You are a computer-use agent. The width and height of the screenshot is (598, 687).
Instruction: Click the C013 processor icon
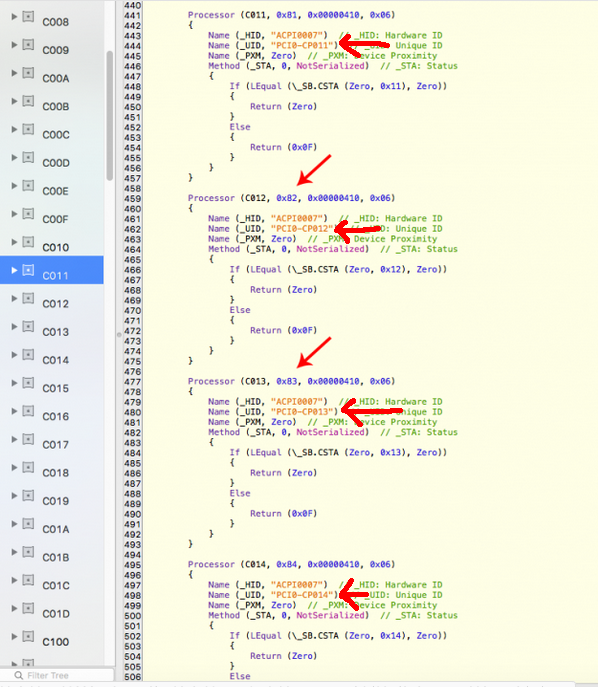click(28, 326)
